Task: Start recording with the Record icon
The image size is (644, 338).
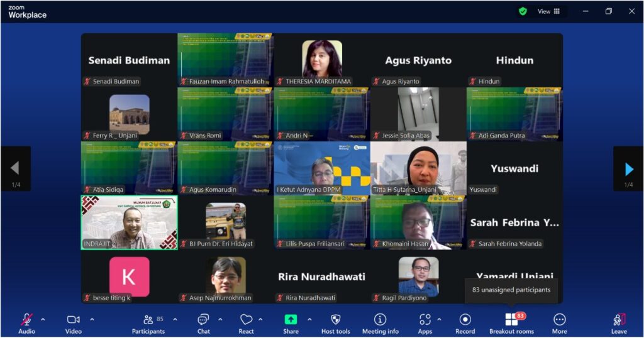Action: point(465,323)
